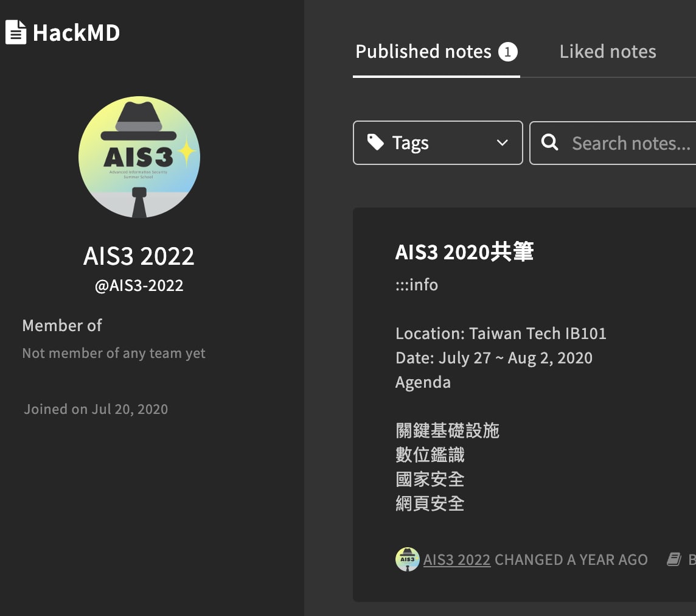Open the AIS3 2022 author link
The height and width of the screenshot is (616, 696).
coord(457,559)
